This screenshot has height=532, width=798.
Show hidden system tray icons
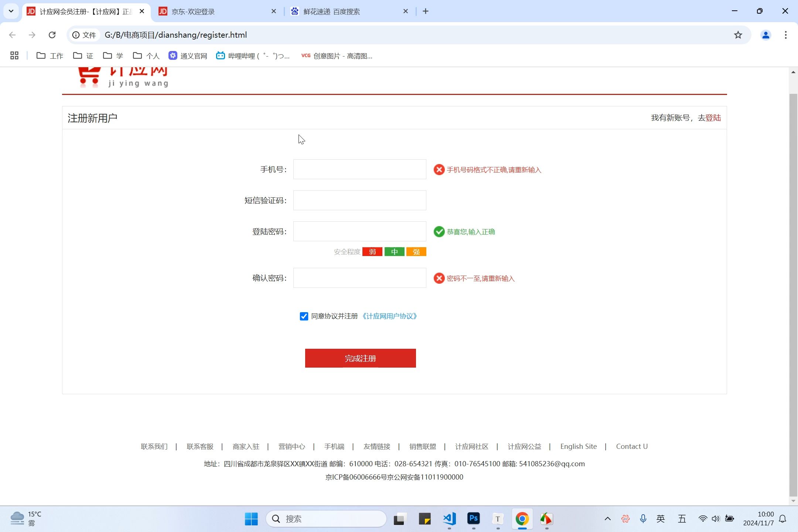pyautogui.click(x=607, y=519)
